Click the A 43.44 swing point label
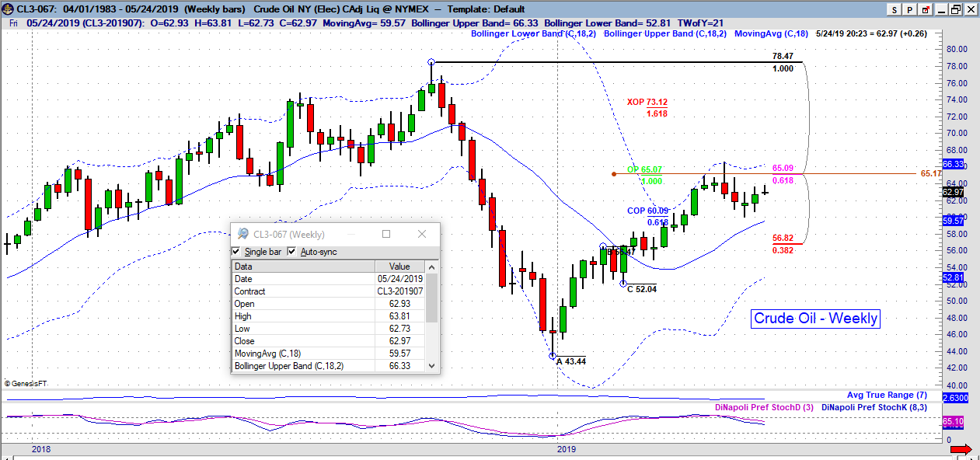The image size is (980, 460). [x=571, y=361]
